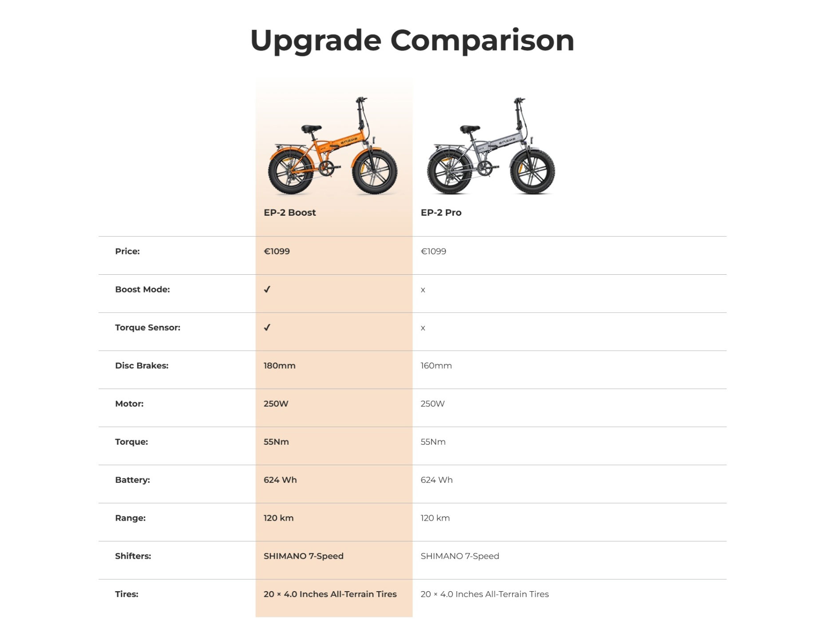Click the Torque Sensor row label

(147, 328)
